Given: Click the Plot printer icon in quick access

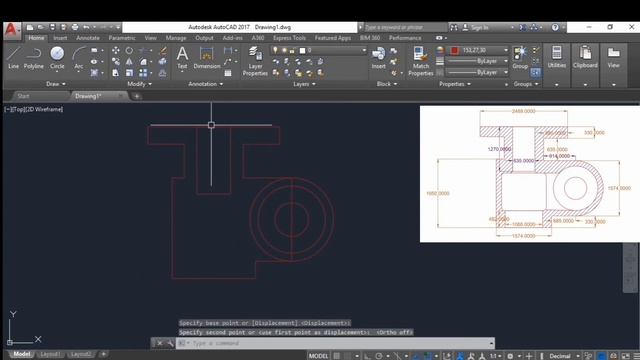Looking at the screenshot, I should point(75,27).
